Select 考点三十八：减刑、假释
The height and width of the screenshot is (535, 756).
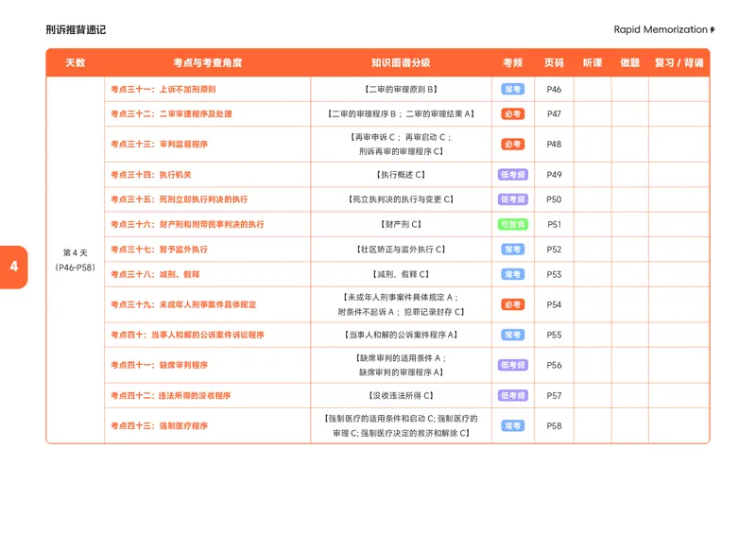coord(155,274)
